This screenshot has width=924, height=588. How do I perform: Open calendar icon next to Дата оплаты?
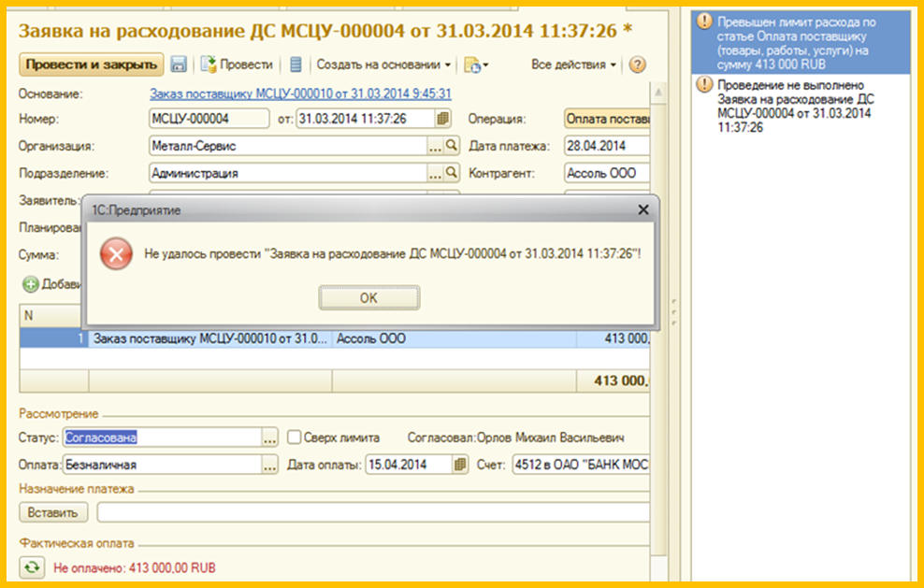tap(460, 465)
